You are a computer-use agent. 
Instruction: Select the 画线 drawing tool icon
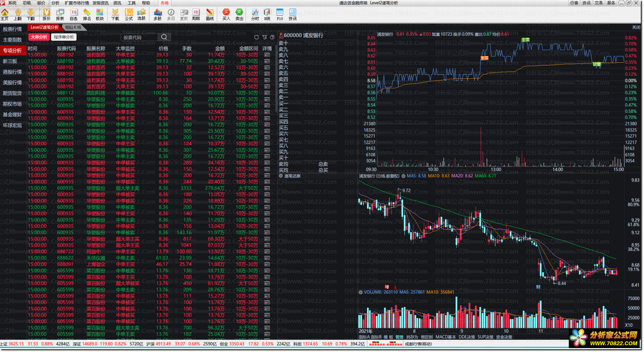click(210, 15)
